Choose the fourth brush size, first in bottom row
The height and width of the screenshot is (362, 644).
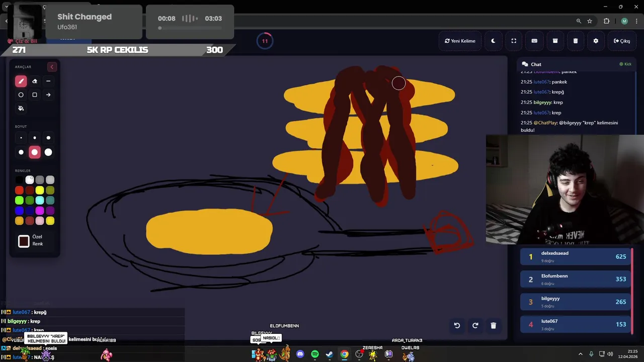tap(21, 152)
